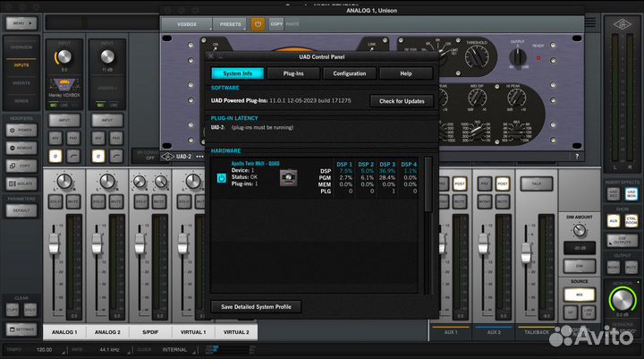
Task: Click COPY button in plug-in toolbar
Action: point(276,24)
